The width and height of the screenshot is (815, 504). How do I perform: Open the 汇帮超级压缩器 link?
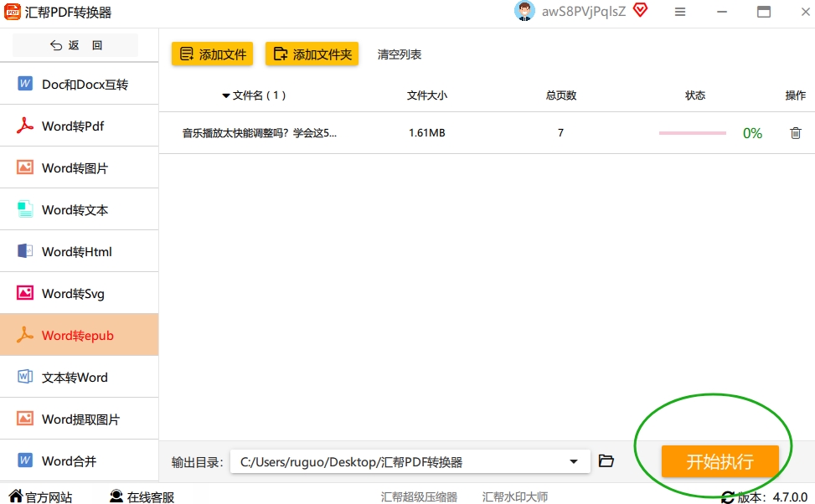419,496
